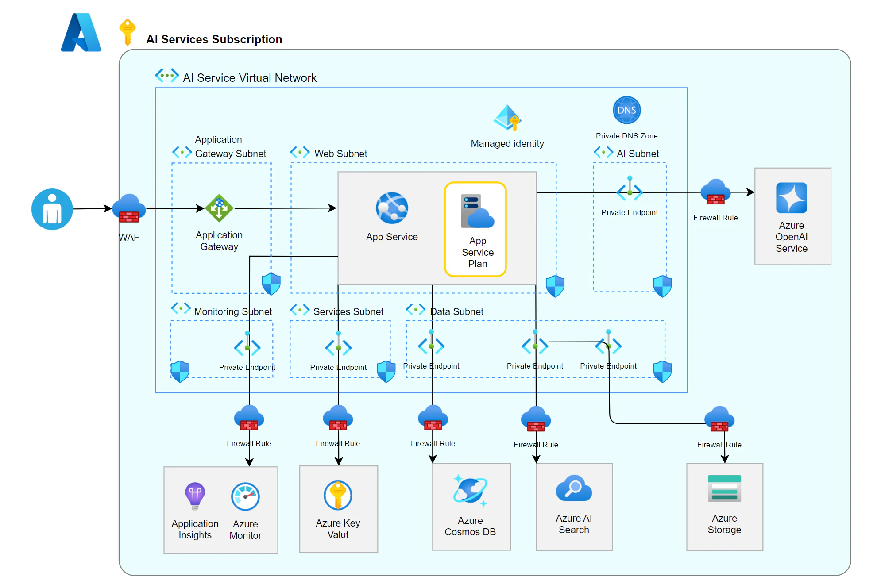This screenshot has height=588, width=881.
Task: Click the Application Gateway icon
Action: pyautogui.click(x=219, y=208)
